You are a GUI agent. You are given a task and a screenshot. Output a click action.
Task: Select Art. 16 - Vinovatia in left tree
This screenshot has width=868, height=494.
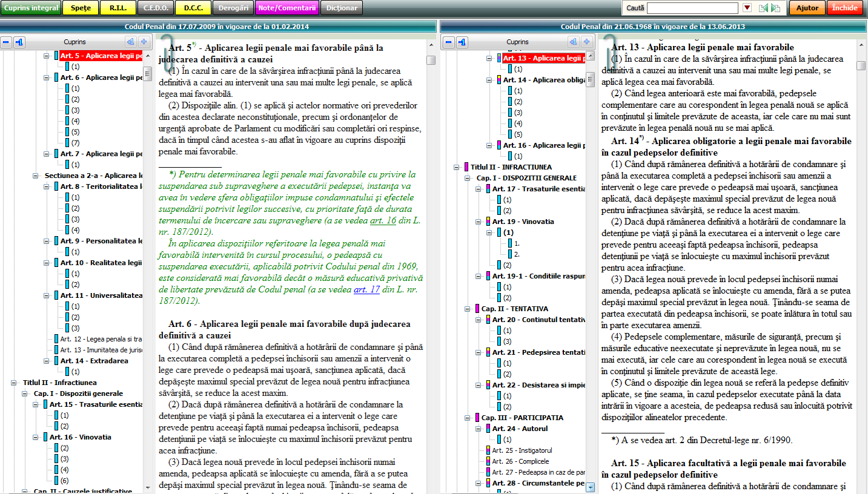81,437
